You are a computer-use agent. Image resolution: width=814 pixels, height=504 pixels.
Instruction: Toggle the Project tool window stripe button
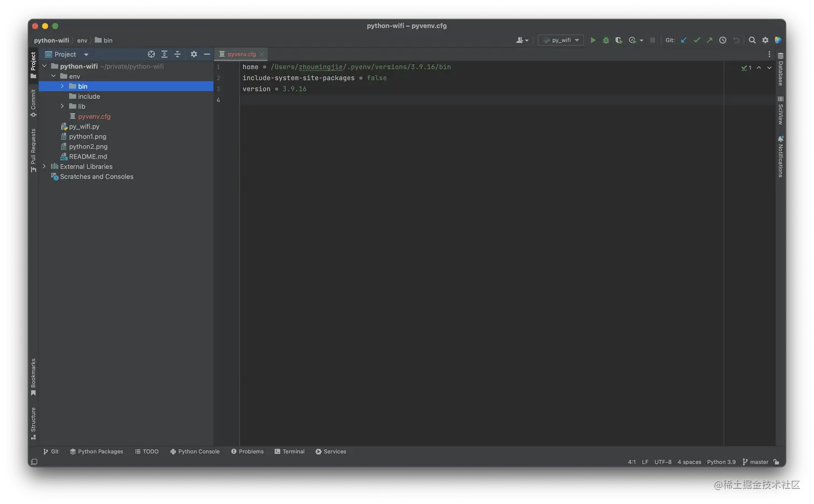tap(33, 65)
